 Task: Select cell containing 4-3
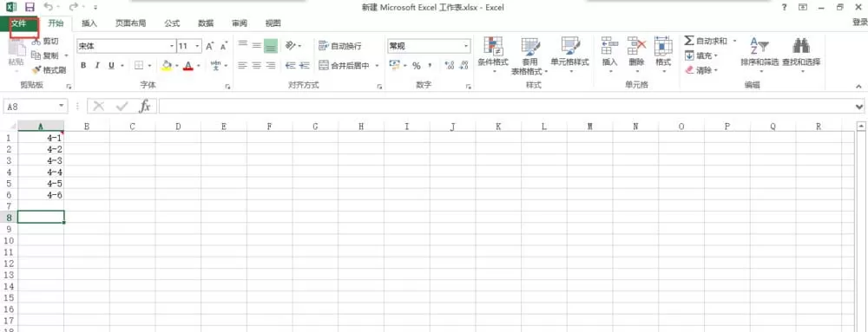coord(41,160)
